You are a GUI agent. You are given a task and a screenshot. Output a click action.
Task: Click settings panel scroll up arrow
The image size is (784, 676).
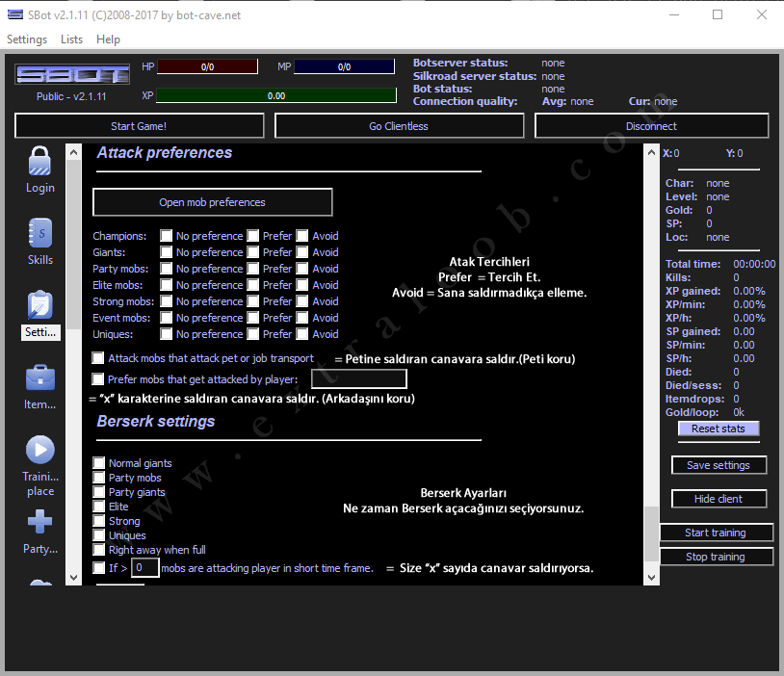click(x=651, y=152)
